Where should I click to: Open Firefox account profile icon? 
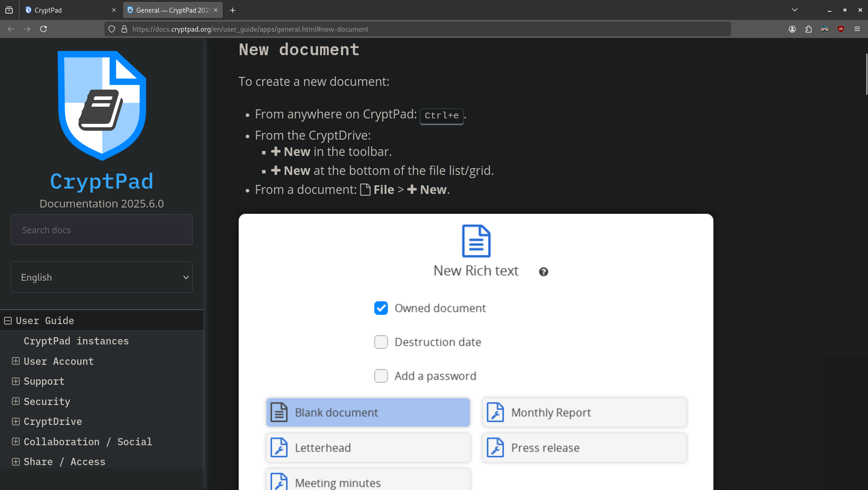point(792,29)
